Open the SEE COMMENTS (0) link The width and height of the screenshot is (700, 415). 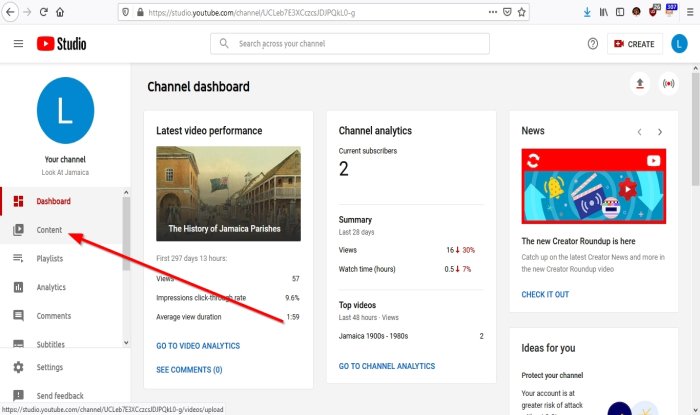(x=189, y=369)
